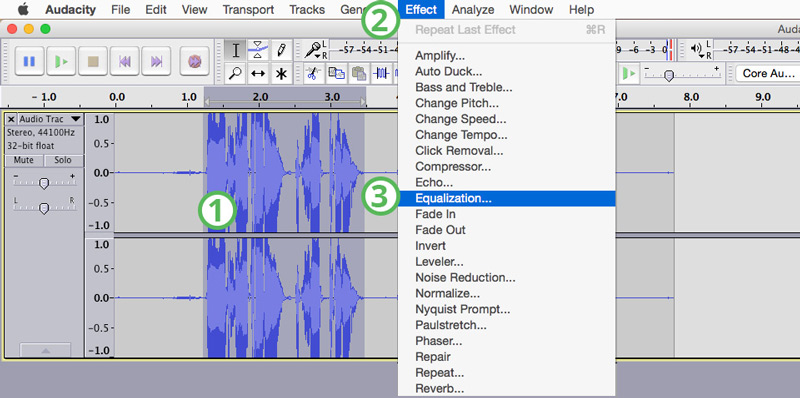Viewport: 800px width, 398px height.
Task: Click the Play-at-speed green button
Action: tap(629, 73)
